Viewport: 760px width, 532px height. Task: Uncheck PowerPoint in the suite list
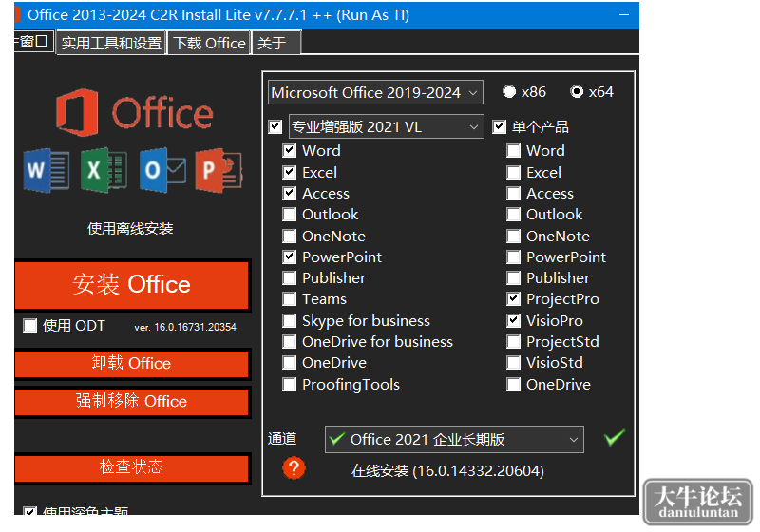(290, 257)
